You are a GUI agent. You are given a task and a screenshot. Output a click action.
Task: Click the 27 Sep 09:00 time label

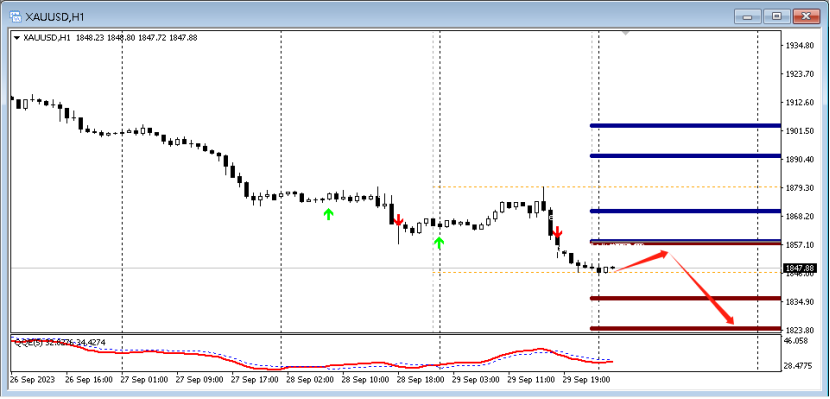tap(199, 380)
